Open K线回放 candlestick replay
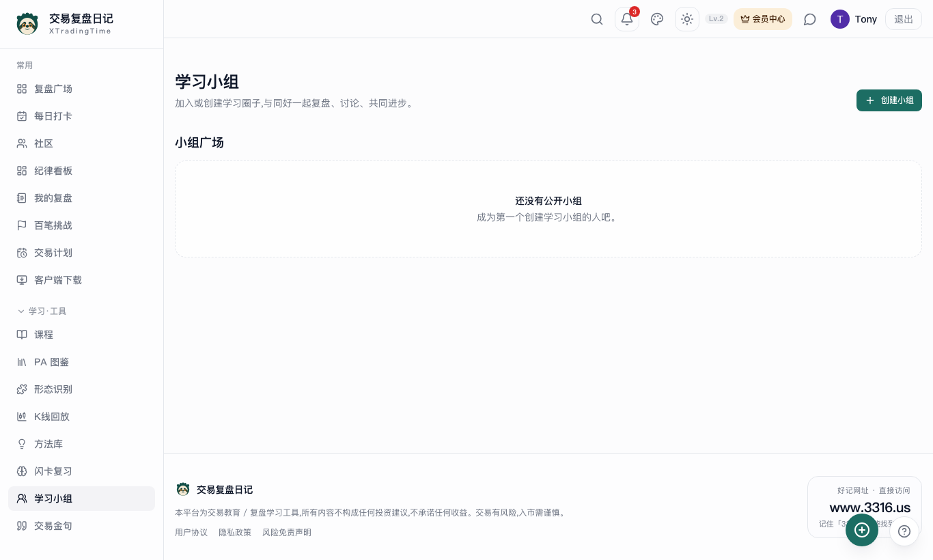This screenshot has width=933, height=560. (x=81, y=417)
